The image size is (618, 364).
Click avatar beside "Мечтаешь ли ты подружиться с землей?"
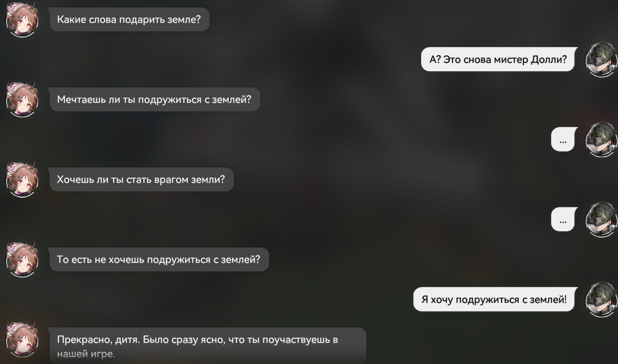tap(21, 100)
